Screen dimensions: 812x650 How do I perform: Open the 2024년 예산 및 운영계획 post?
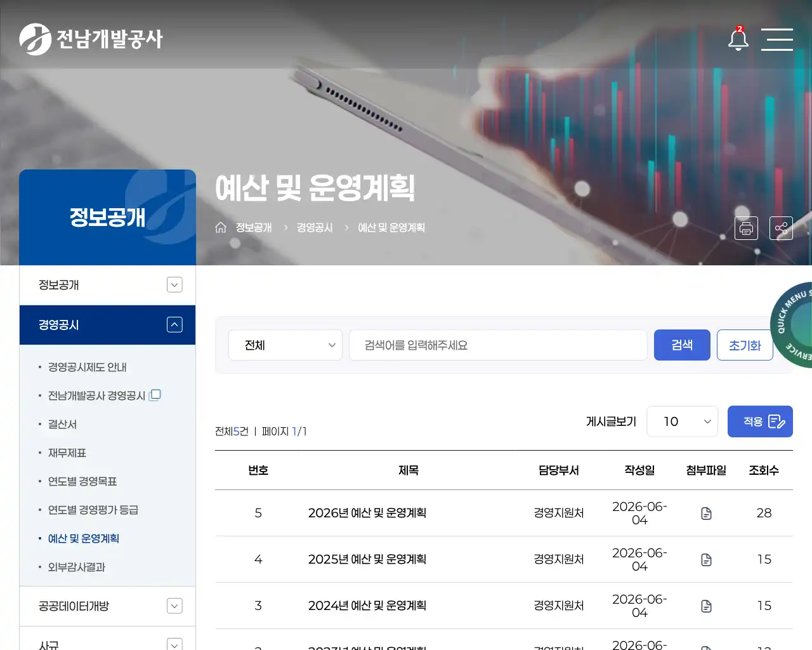(367, 606)
